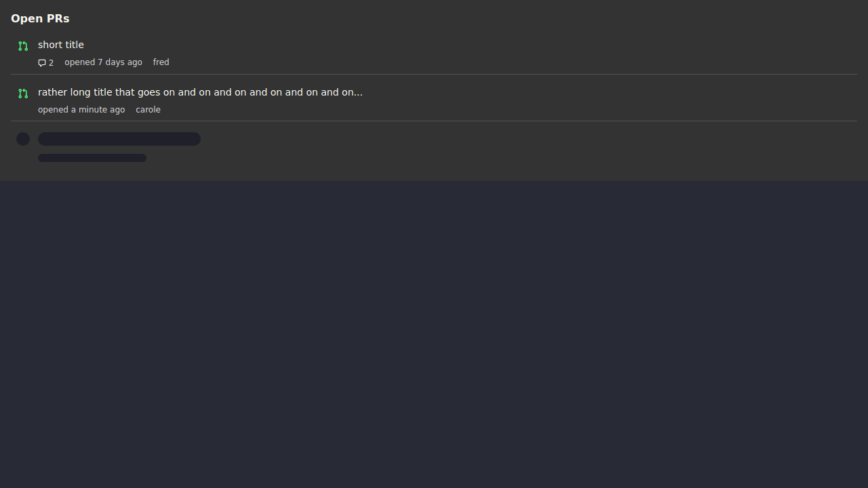
Task: Click the narrow skeleton subtitle placeholder bar
Action: click(x=92, y=158)
